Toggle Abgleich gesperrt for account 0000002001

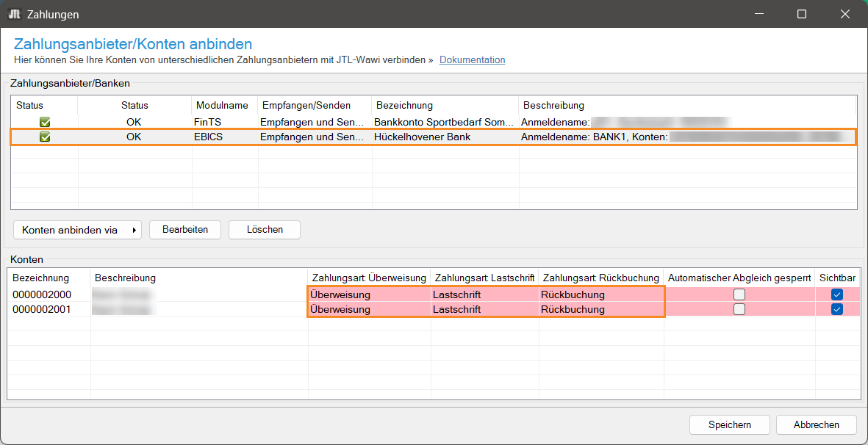pos(739,309)
